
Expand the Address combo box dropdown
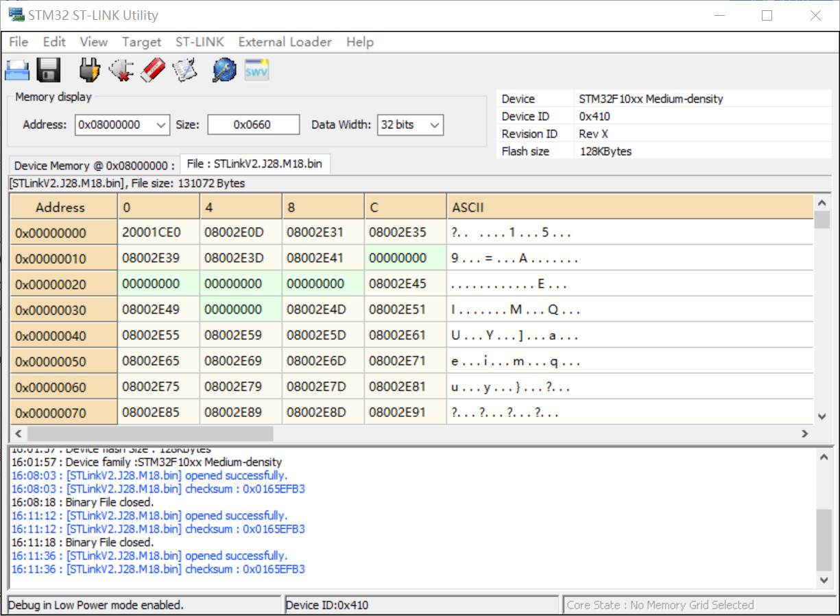pos(161,125)
